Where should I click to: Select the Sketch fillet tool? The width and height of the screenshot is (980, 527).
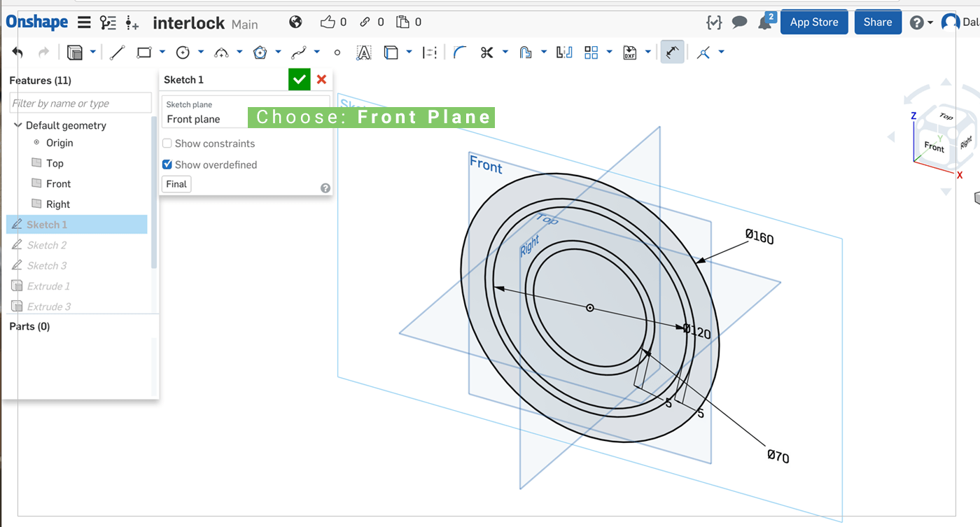(x=459, y=52)
